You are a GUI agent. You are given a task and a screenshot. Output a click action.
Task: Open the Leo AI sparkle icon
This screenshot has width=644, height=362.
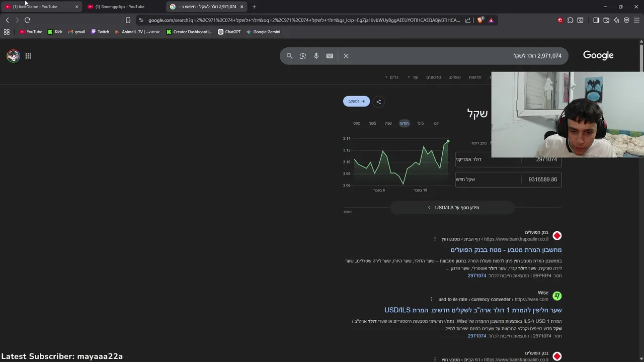[616, 20]
